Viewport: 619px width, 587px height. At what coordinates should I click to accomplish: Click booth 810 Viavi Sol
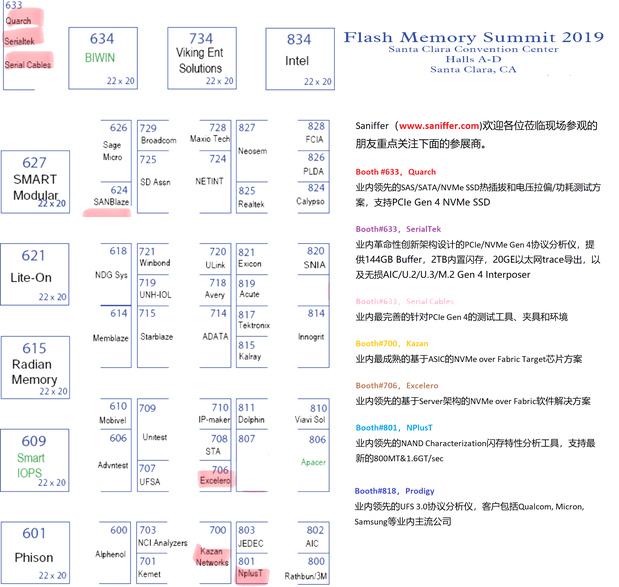[311, 414]
